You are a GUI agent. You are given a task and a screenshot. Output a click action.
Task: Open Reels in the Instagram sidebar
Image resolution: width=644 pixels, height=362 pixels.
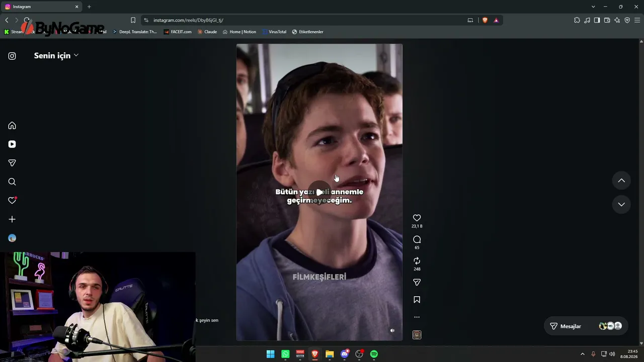coord(12,144)
